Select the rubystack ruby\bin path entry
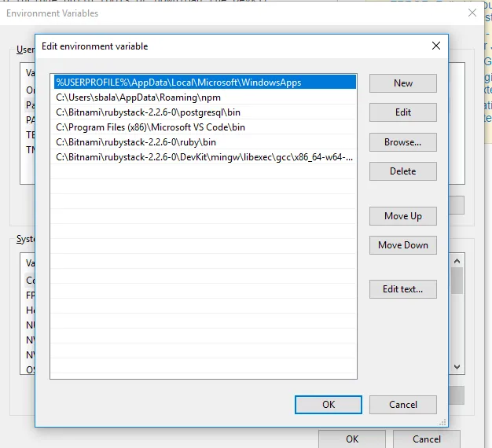 click(x=205, y=142)
